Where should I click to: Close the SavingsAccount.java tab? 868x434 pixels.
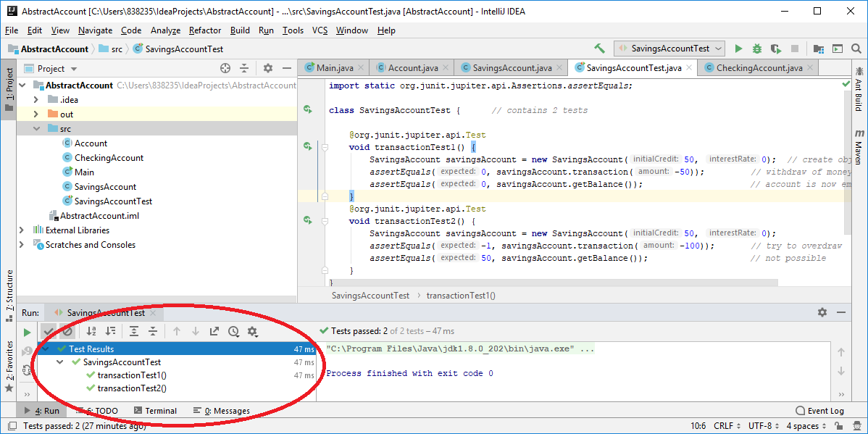point(559,68)
